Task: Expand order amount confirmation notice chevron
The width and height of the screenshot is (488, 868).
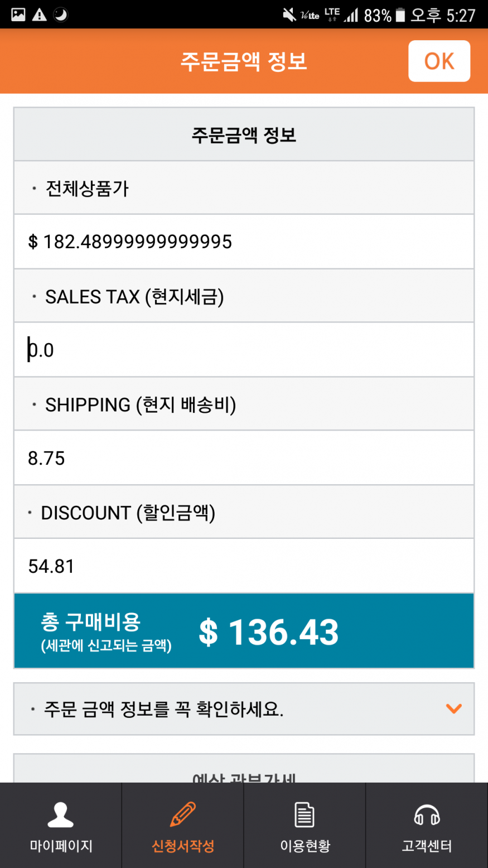Action: tap(453, 708)
